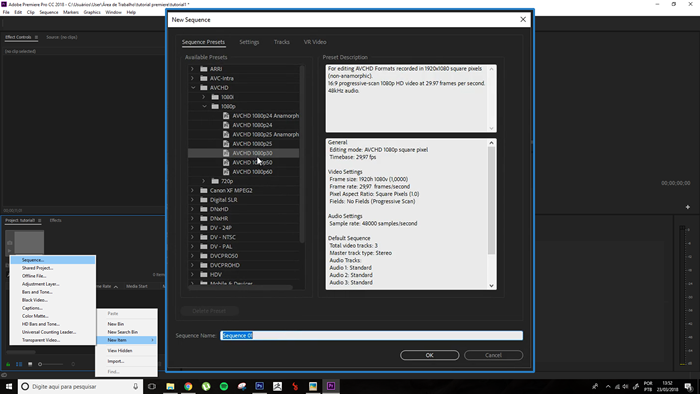This screenshot has width=700, height=394.
Task: Click the Cancel button
Action: coord(493,355)
